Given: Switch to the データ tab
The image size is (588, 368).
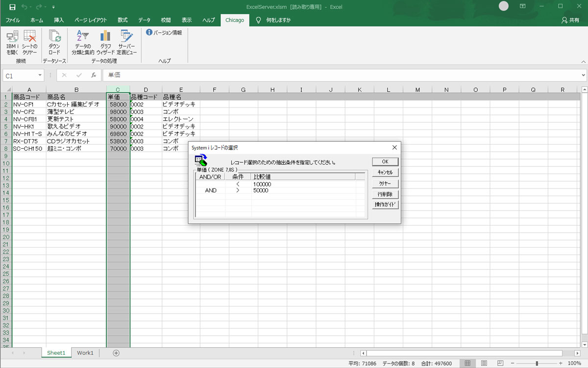Looking at the screenshot, I should tap(144, 20).
